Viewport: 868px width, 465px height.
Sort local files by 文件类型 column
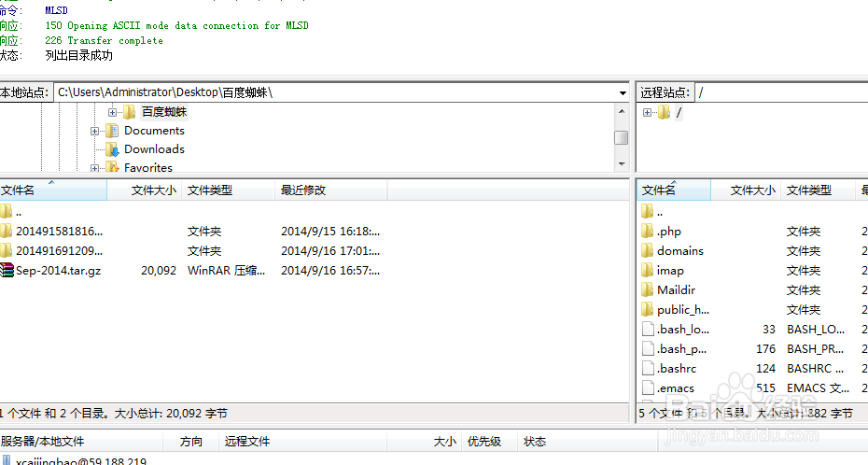[228, 190]
